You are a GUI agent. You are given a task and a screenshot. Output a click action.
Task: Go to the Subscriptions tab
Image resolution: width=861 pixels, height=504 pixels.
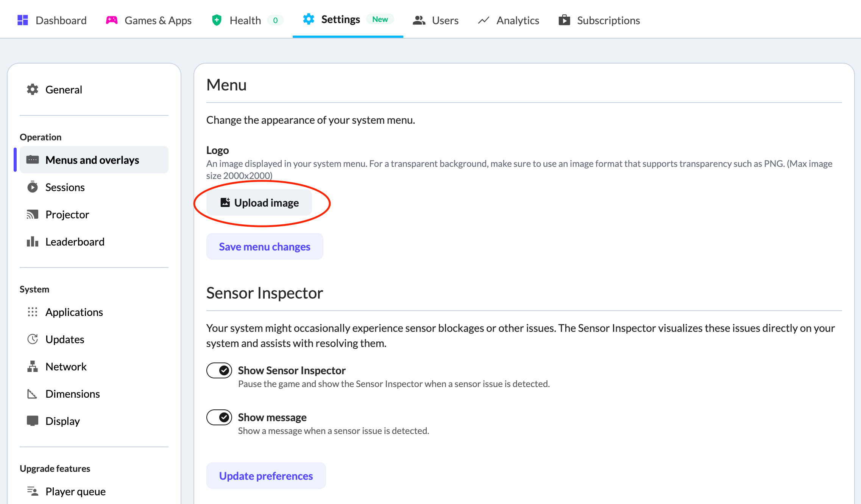(599, 20)
